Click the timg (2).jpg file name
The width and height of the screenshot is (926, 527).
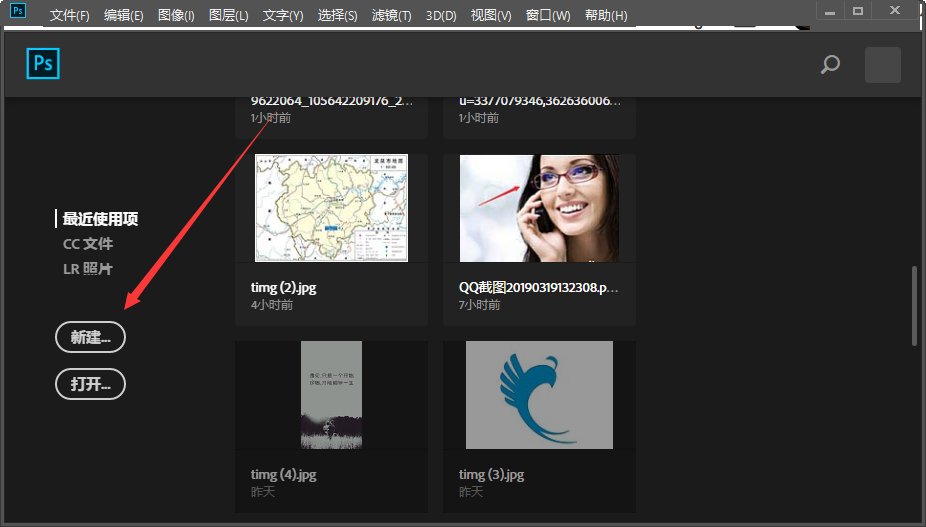tap(283, 288)
